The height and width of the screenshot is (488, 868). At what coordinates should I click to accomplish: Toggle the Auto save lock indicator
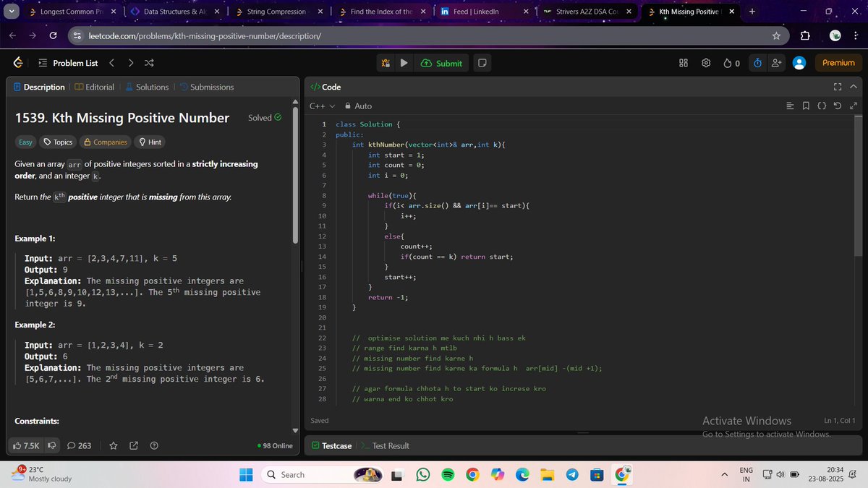tap(358, 106)
